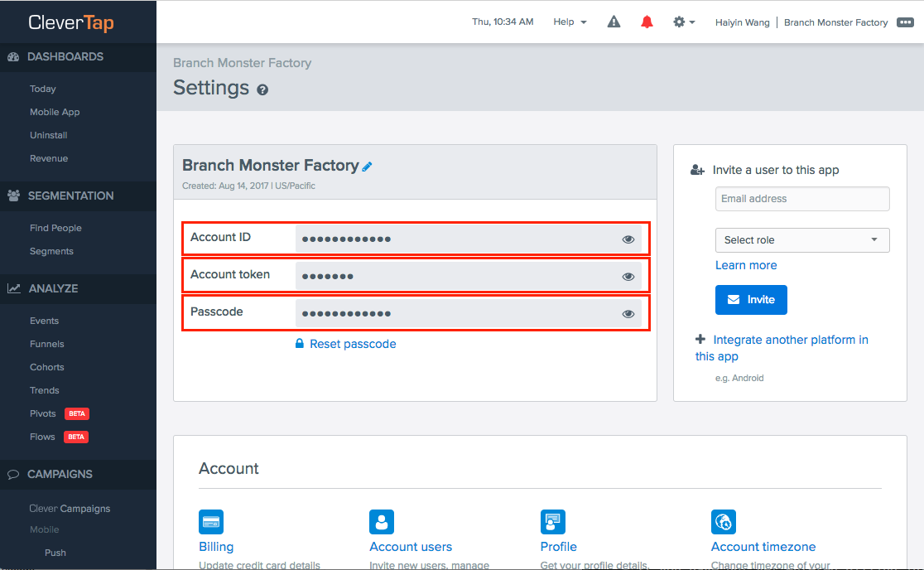Click the plus icon beside Integrate another platform
The height and width of the screenshot is (570, 924).
click(700, 339)
